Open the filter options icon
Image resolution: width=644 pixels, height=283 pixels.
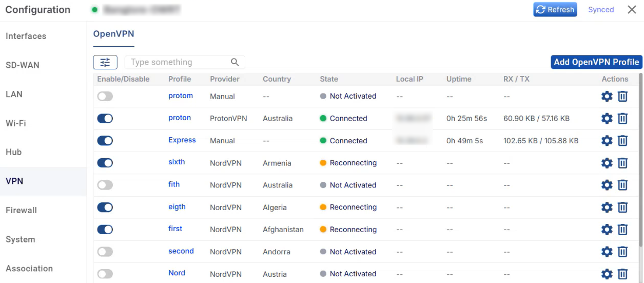(105, 62)
